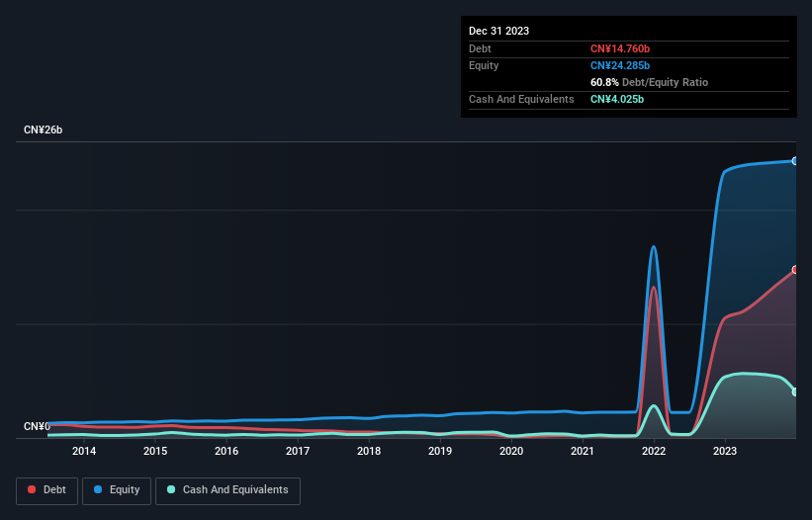This screenshot has width=812, height=520.
Task: Click the CN¥4.025b cash value
Action: 617,99
